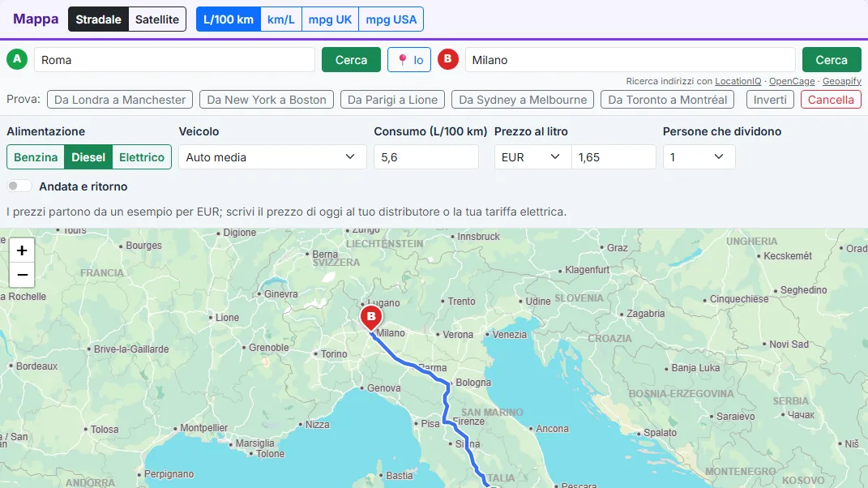Viewport: 868px width, 488px height.
Task: Toggle the Andata e ritorno switch
Action: [19, 186]
